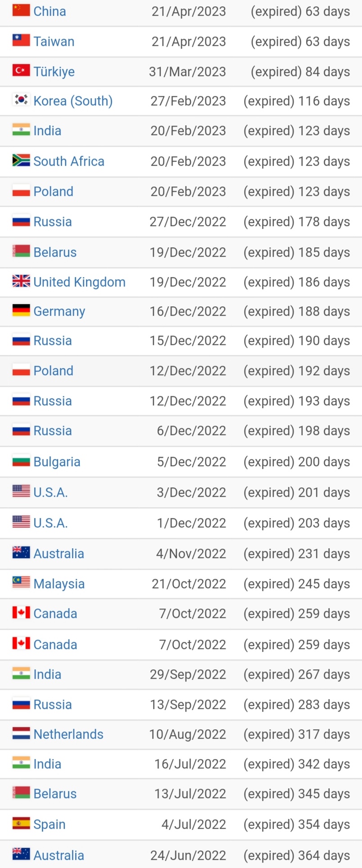Click the South Africa flag icon
The width and height of the screenshot is (362, 868).
pos(21,160)
